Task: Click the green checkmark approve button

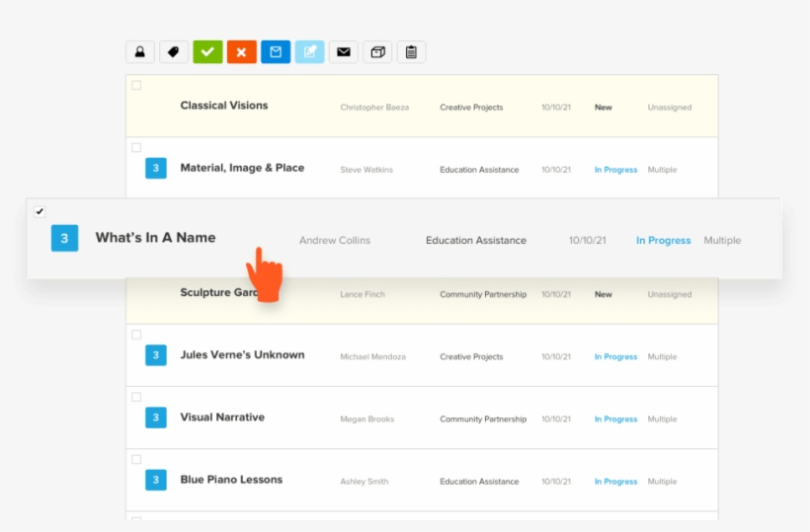Action: [x=207, y=52]
